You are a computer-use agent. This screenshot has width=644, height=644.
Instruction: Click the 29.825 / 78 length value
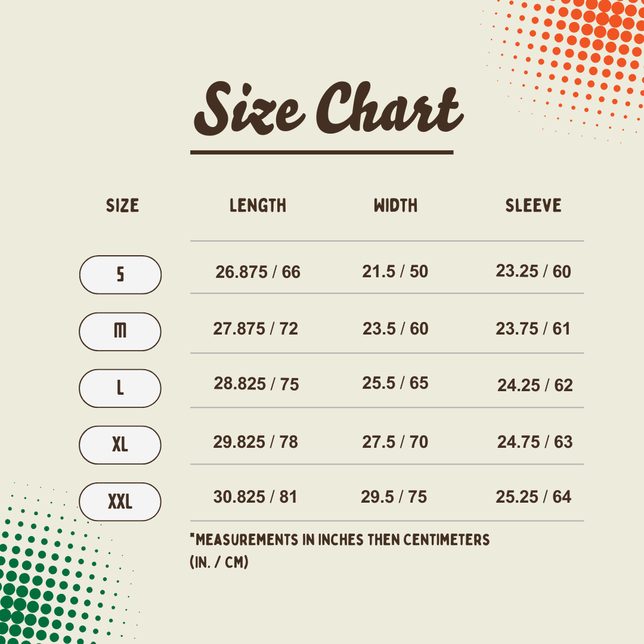[x=255, y=442]
